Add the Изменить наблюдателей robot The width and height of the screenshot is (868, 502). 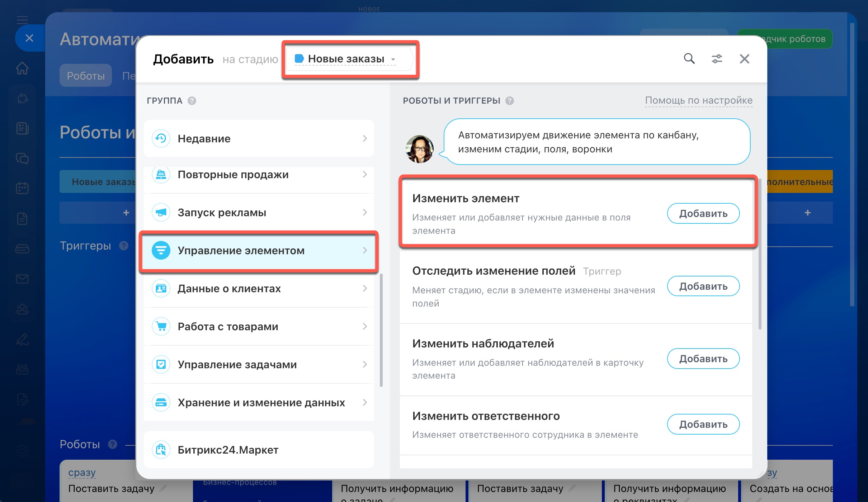pos(703,359)
